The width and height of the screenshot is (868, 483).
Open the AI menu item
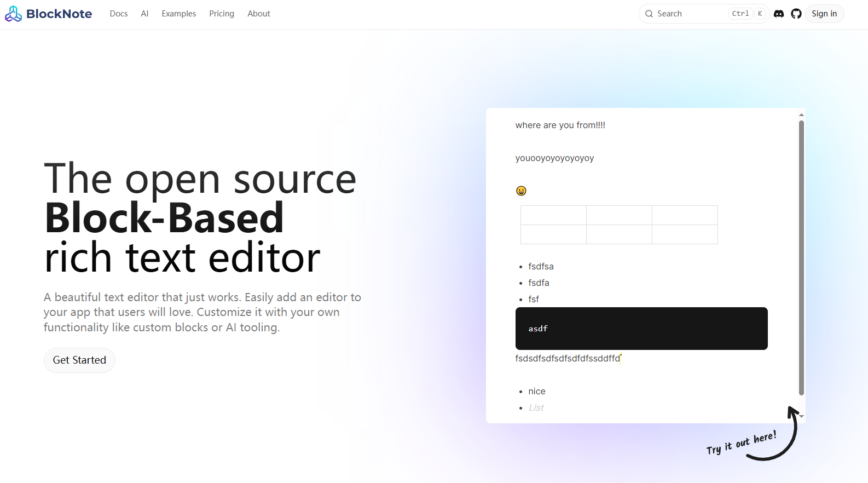tap(144, 14)
